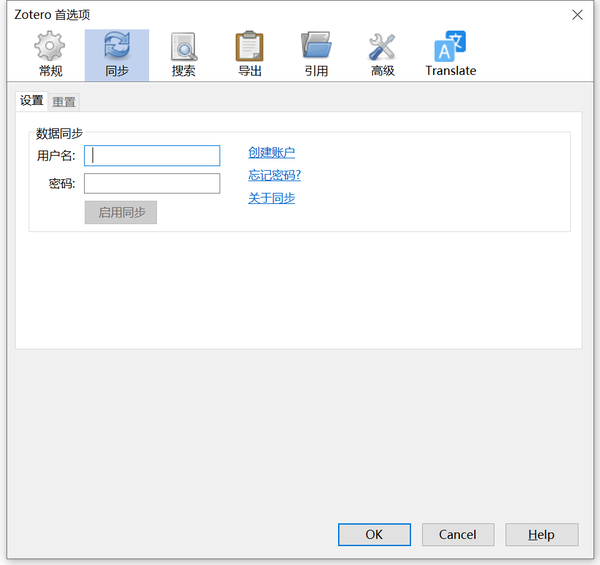Confirm with the OK button
The image size is (600, 565).
coord(374,534)
